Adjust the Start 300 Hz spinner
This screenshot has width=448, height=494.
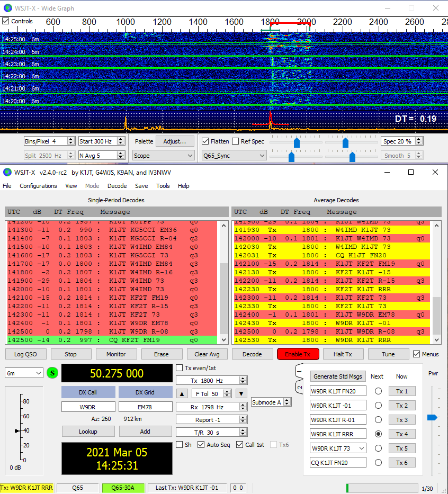click(x=121, y=141)
